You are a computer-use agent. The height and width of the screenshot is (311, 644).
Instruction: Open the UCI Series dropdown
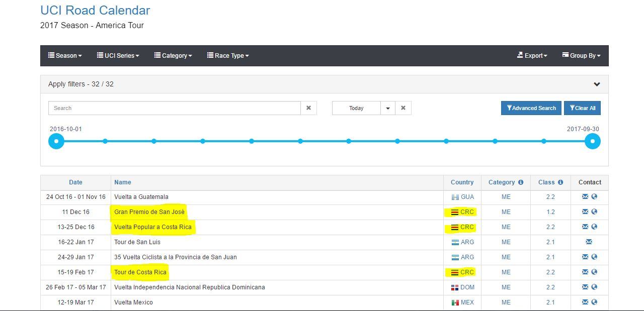click(118, 56)
